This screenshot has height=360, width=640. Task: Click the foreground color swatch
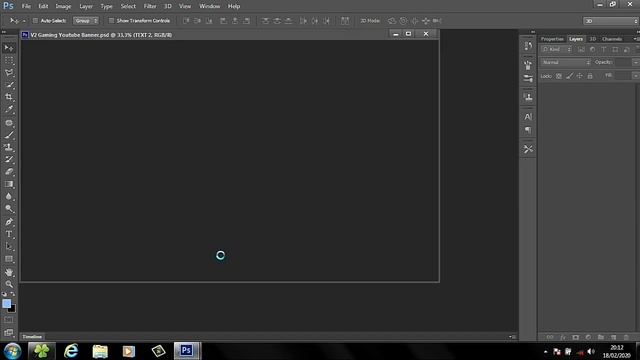pos(6,303)
